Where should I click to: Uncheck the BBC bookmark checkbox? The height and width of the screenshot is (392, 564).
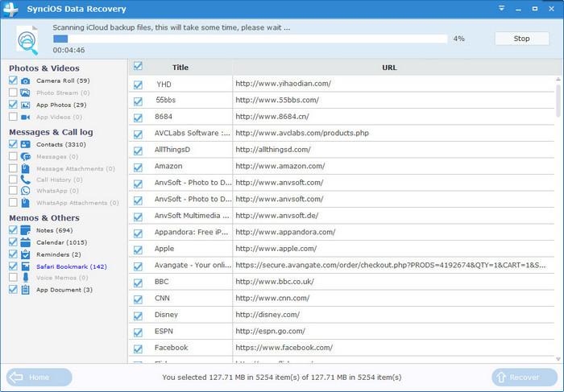[x=138, y=283]
